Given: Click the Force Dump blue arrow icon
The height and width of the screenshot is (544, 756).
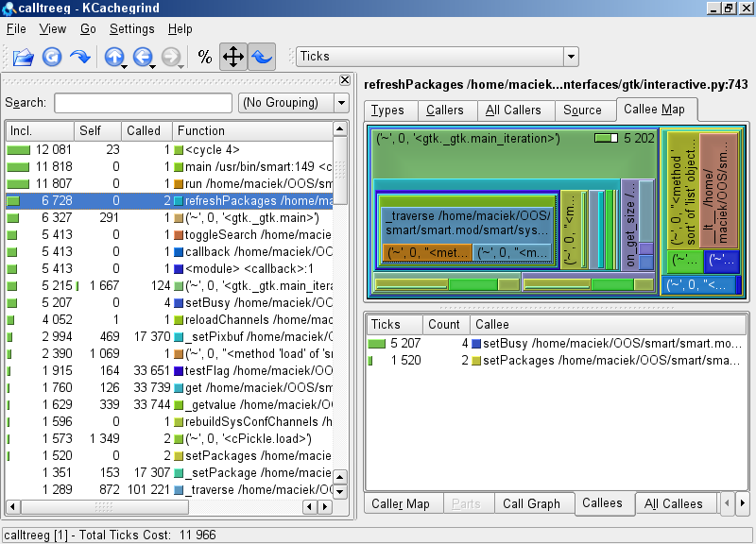Looking at the screenshot, I should tap(80, 57).
